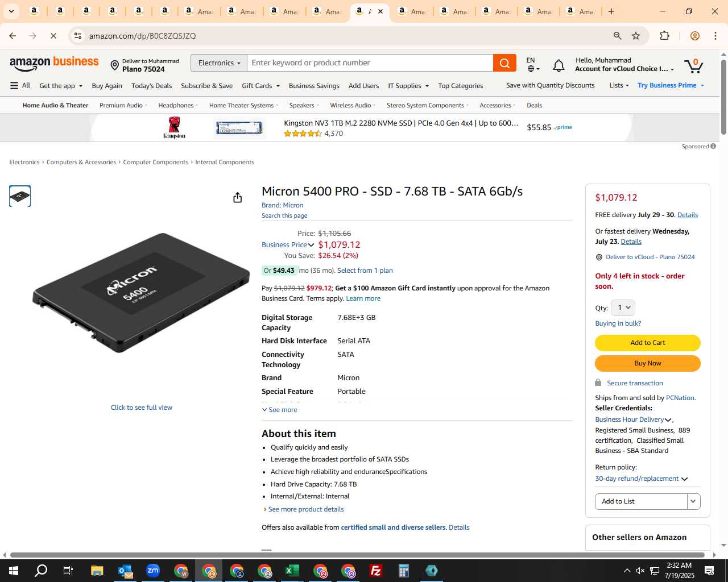
Task: Expand the Business Price dropdown
Action: pos(288,245)
